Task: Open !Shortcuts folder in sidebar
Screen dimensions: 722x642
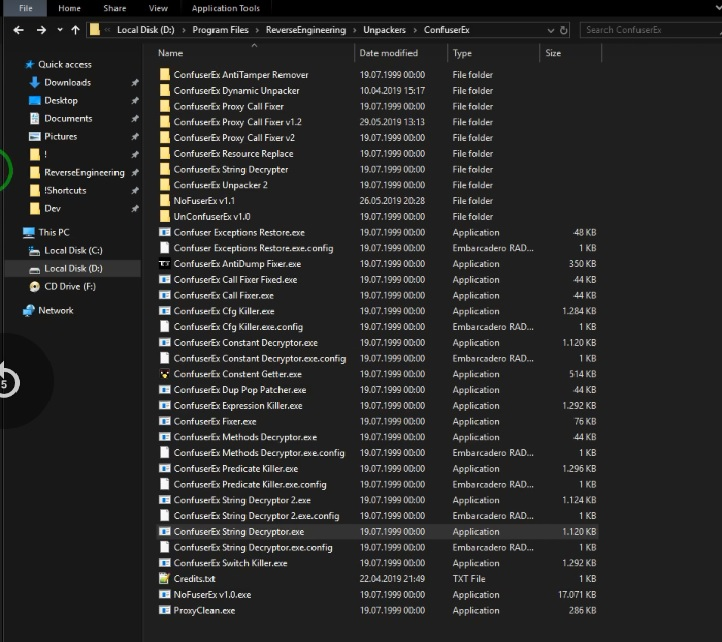Action: (65, 190)
